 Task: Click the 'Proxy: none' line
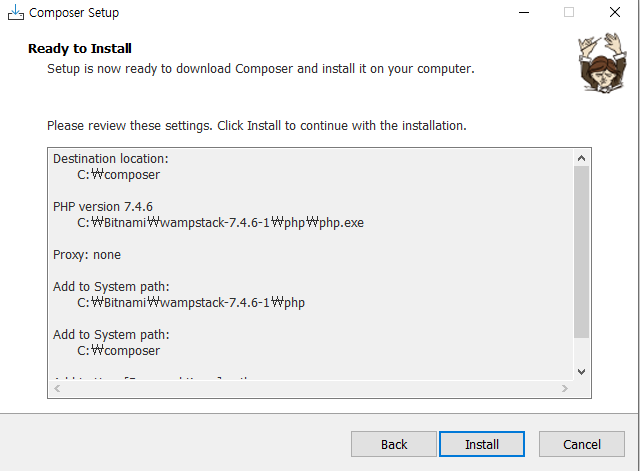click(x=87, y=255)
